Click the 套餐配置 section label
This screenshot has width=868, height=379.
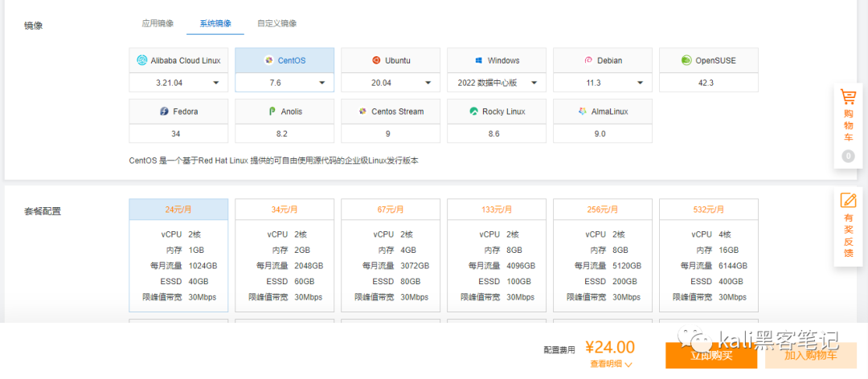tap(43, 211)
